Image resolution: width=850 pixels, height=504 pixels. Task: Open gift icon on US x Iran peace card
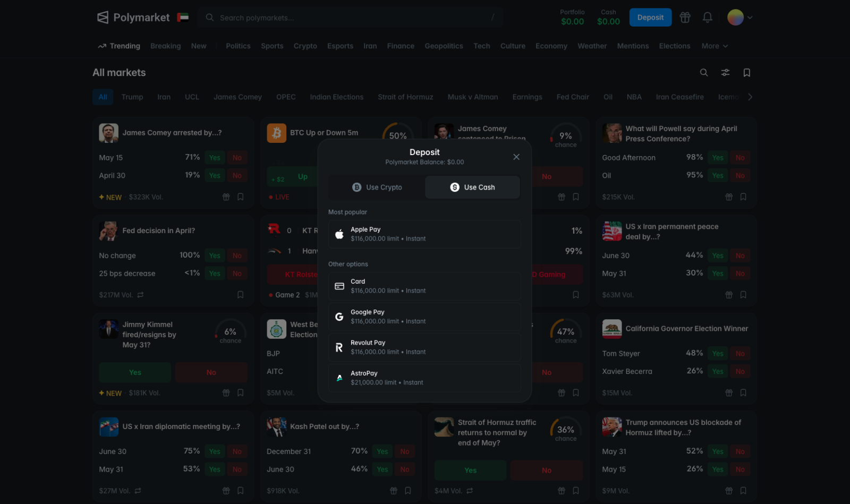point(729,295)
